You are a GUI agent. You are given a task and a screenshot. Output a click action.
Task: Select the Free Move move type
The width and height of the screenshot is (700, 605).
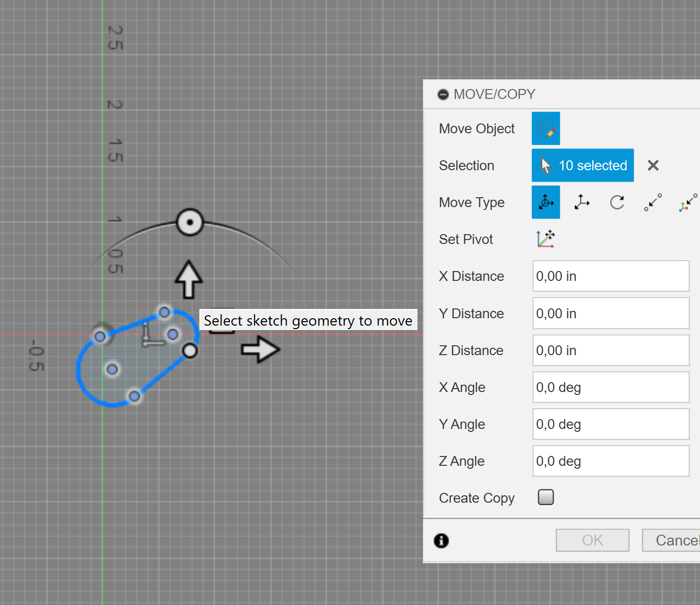coord(545,202)
